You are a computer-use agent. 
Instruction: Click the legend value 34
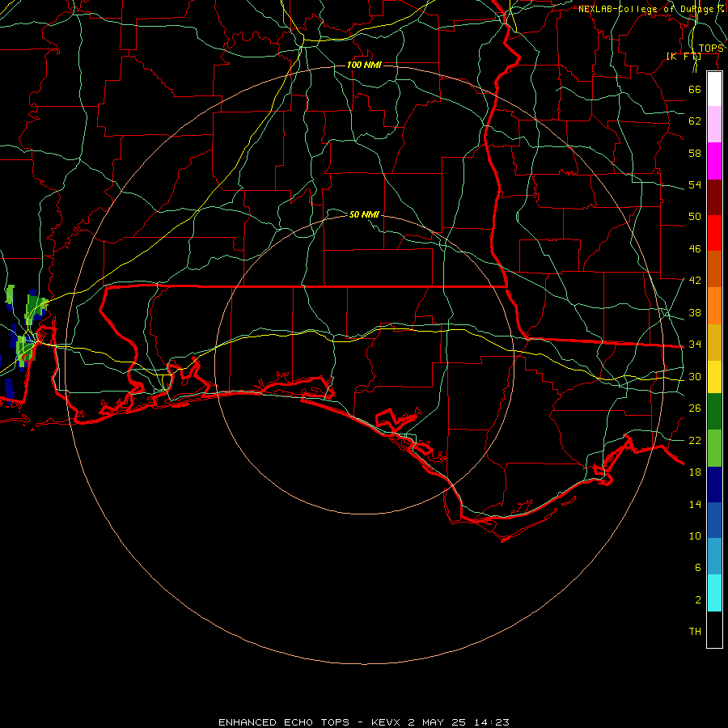click(695, 344)
